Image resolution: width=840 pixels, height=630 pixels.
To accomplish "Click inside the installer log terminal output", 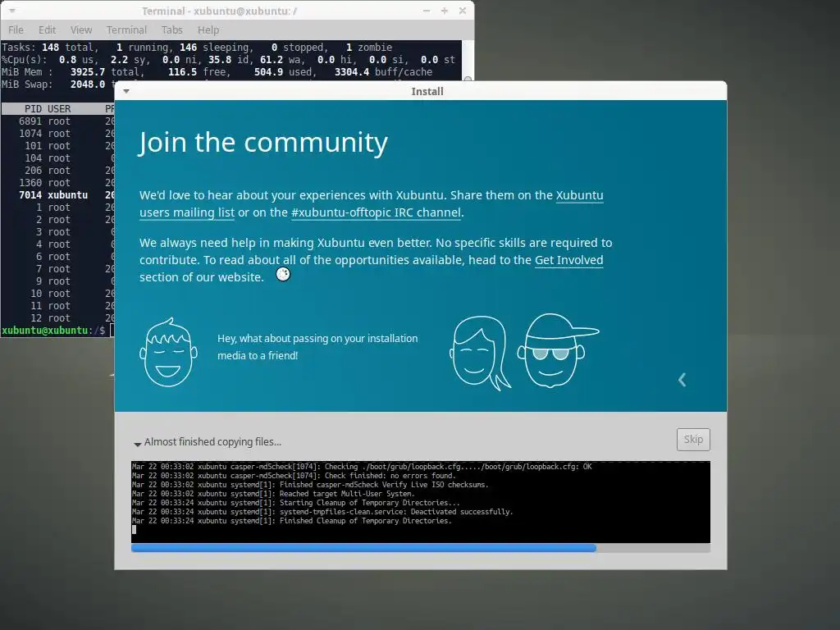I will coord(421,502).
